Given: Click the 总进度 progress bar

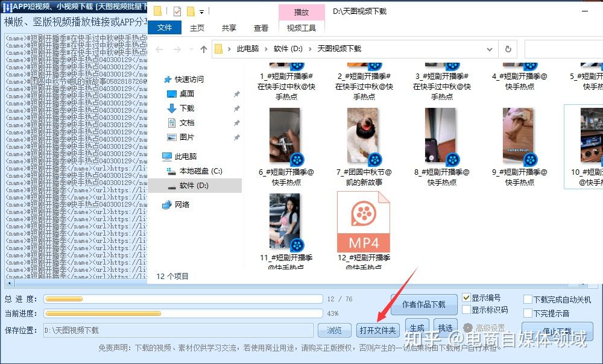Looking at the screenshot, I should pos(183,299).
